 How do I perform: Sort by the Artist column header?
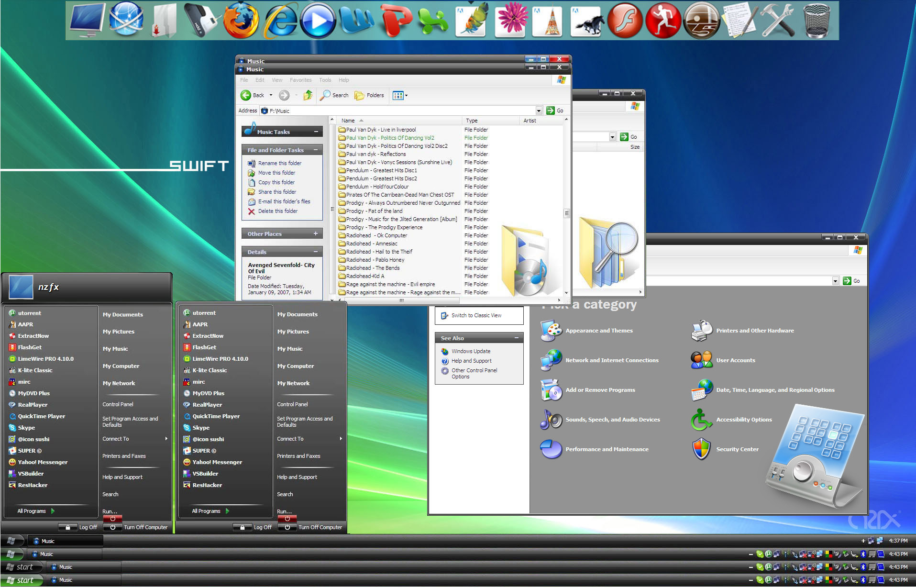[x=541, y=121]
